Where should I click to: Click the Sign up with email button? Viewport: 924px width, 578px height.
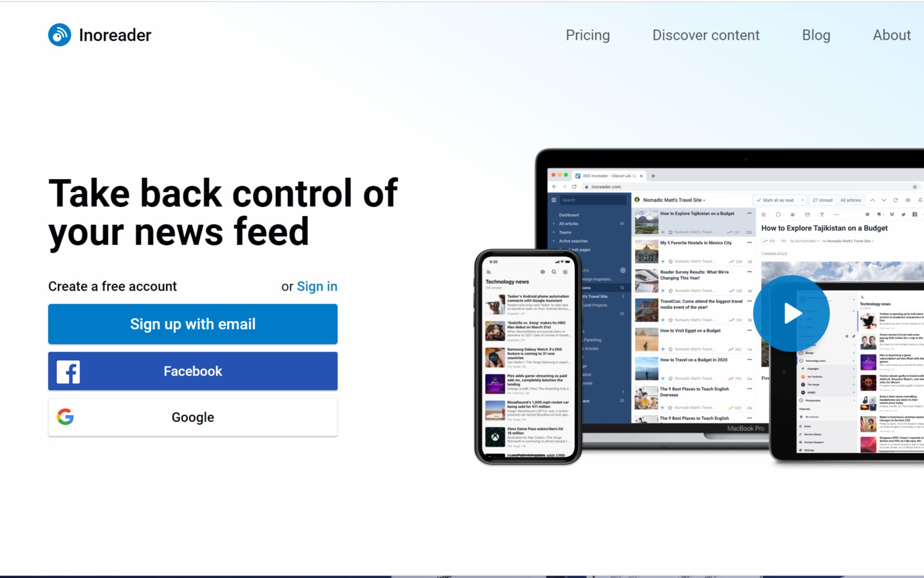193,324
